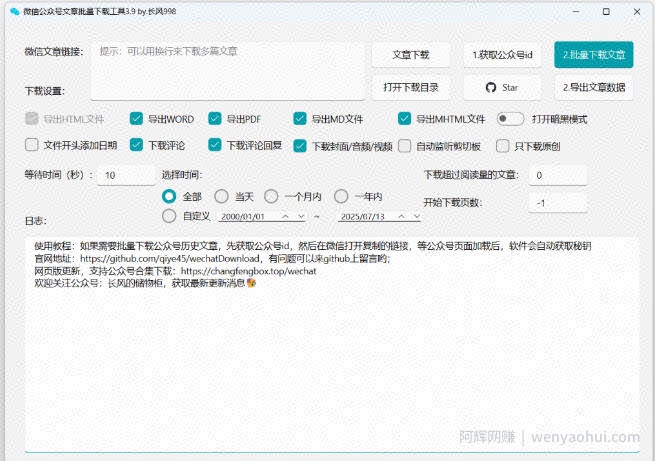Decrease end date with down arrow
Viewport: 655px width, 461px height.
416,216
